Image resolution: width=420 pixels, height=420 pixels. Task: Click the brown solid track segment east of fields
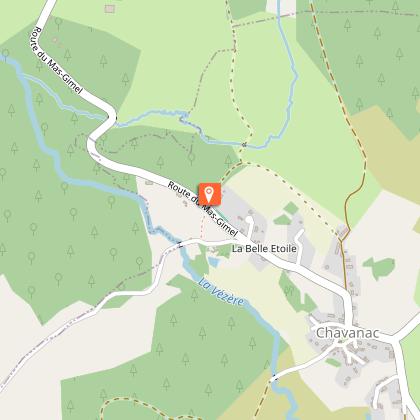[x=354, y=197]
